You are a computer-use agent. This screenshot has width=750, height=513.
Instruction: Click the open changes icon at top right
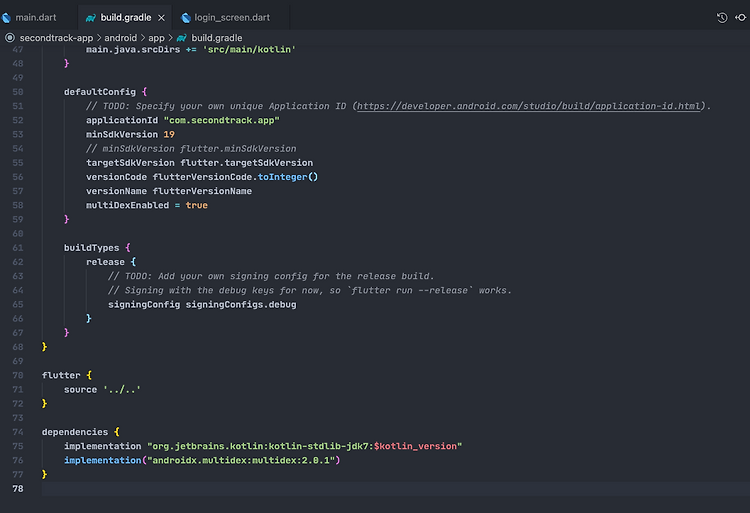coord(741,18)
